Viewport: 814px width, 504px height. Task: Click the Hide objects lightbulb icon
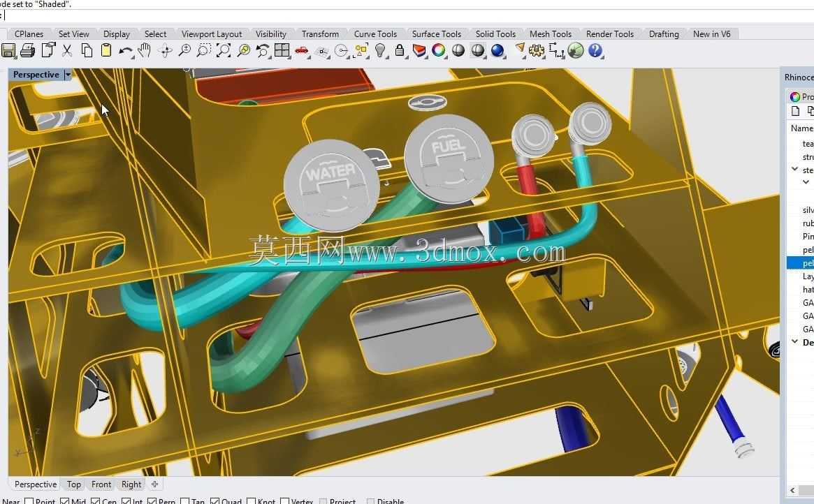click(x=381, y=50)
